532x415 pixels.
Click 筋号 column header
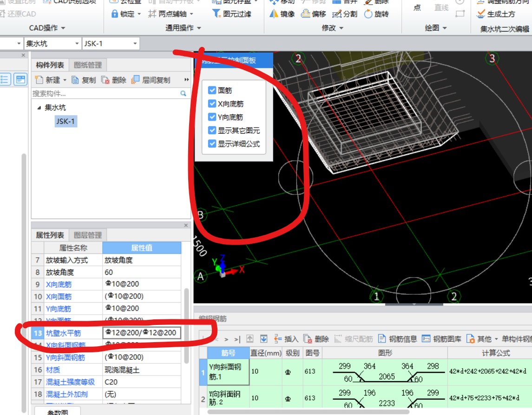click(228, 353)
